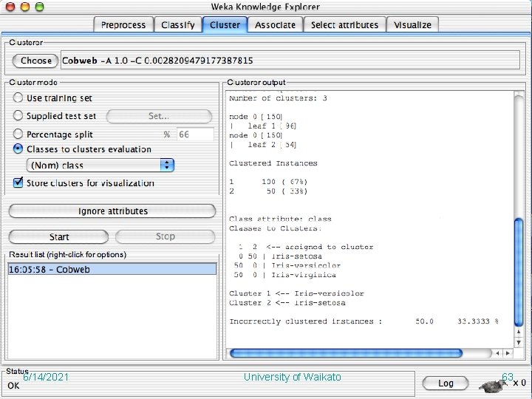Image resolution: width=532 pixels, height=399 pixels.
Task: Select the 16:05:58 - Cobweb result
Action: click(x=112, y=270)
